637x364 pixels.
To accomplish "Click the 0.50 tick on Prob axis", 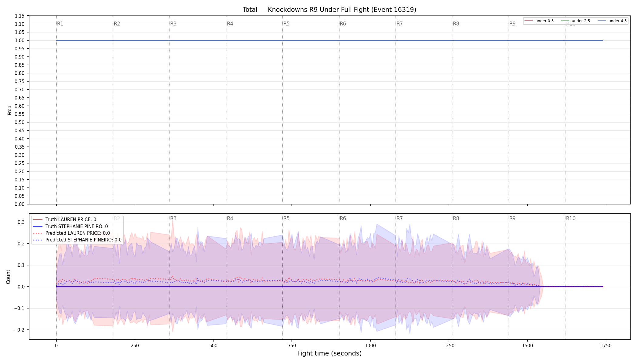I will coord(20,123).
